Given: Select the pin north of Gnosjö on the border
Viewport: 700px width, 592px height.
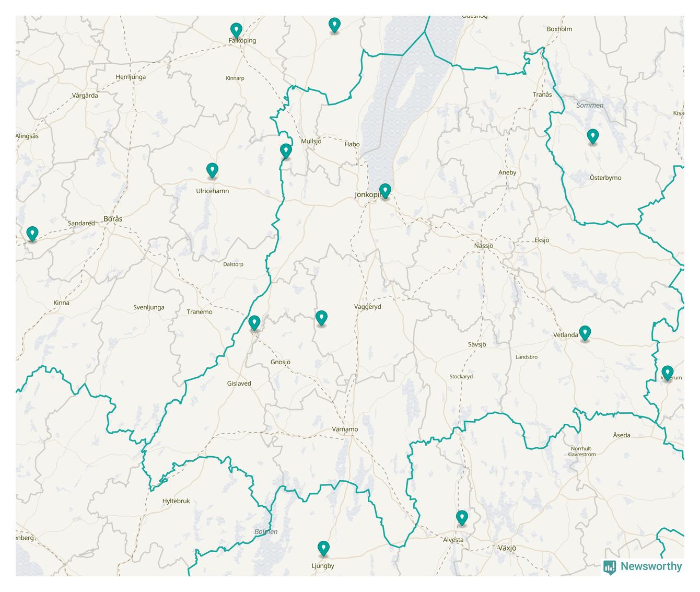Looking at the screenshot, I should coord(254,322).
